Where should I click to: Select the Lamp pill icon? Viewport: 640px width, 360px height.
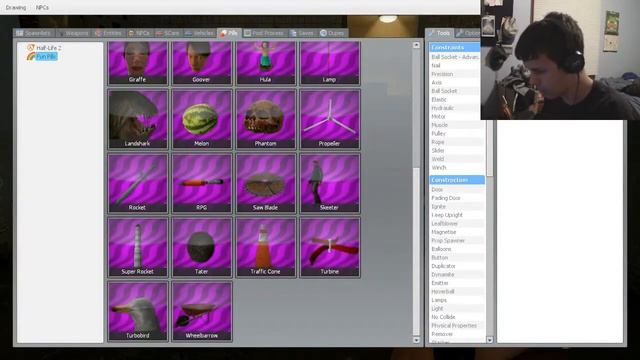(x=330, y=63)
